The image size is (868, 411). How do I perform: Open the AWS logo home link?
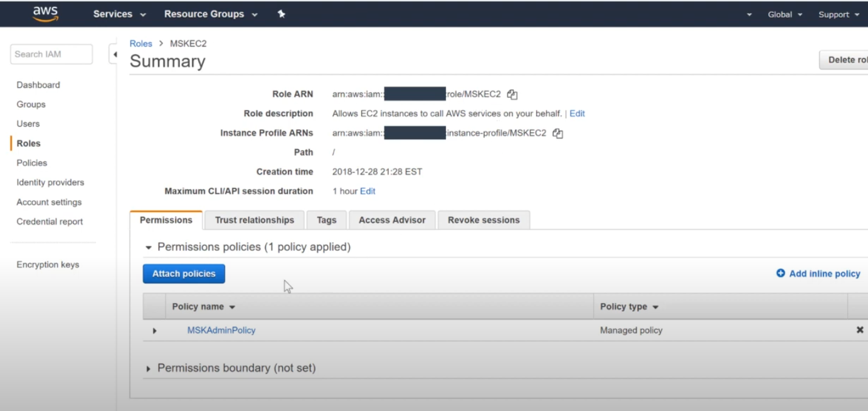click(x=46, y=14)
